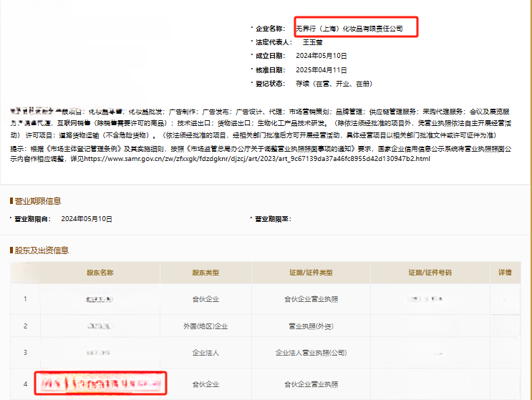Click the shareholder name in row 4

pyautogui.click(x=100, y=384)
